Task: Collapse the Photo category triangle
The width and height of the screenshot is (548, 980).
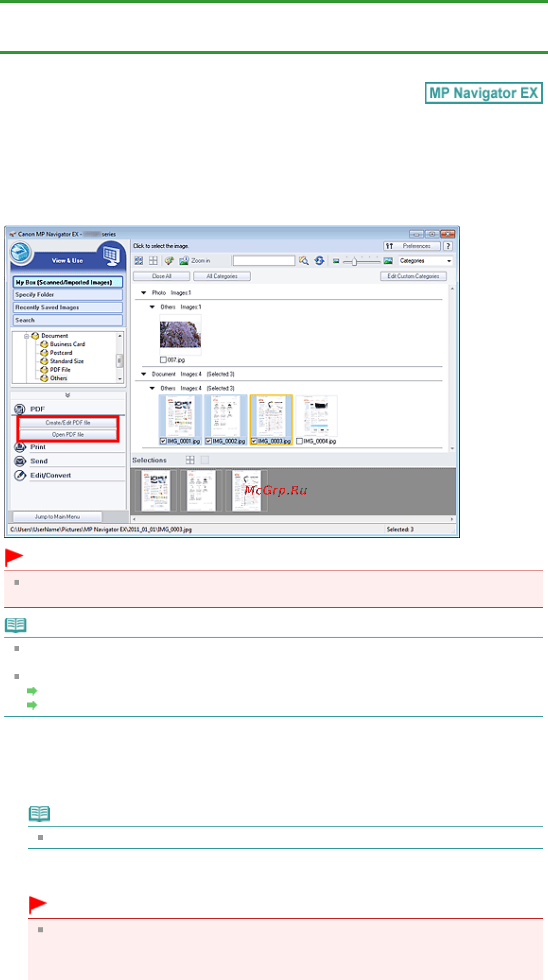Action: [x=144, y=293]
